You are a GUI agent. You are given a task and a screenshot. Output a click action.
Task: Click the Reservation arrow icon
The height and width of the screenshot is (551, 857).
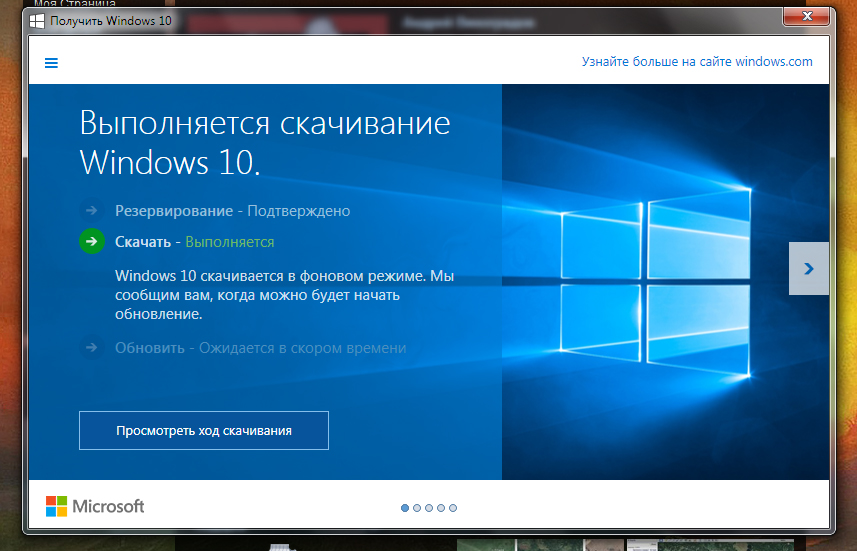tap(92, 210)
